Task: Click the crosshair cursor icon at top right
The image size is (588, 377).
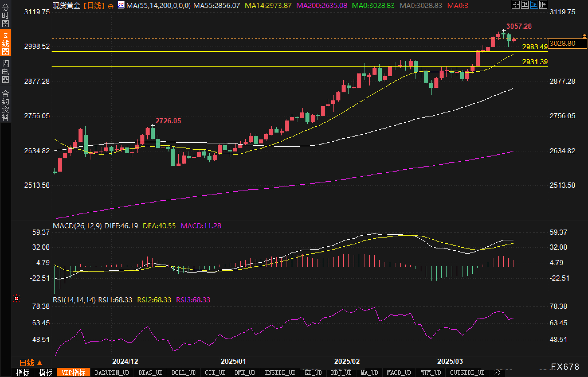Action: pyautogui.click(x=516, y=5)
